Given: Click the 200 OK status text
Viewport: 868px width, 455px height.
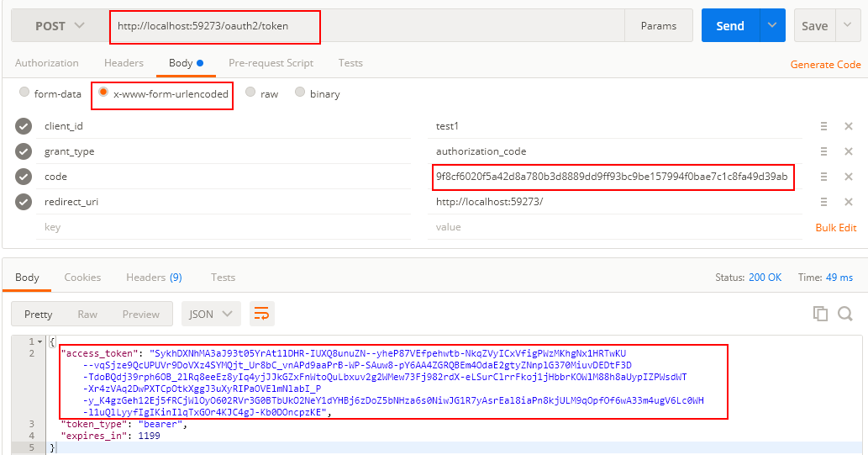Looking at the screenshot, I should pos(765,278).
